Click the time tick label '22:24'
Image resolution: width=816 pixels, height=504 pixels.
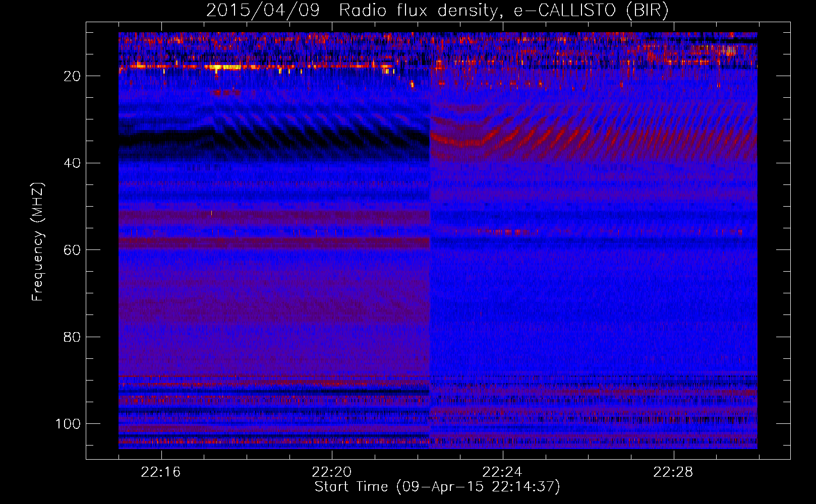[x=502, y=472]
